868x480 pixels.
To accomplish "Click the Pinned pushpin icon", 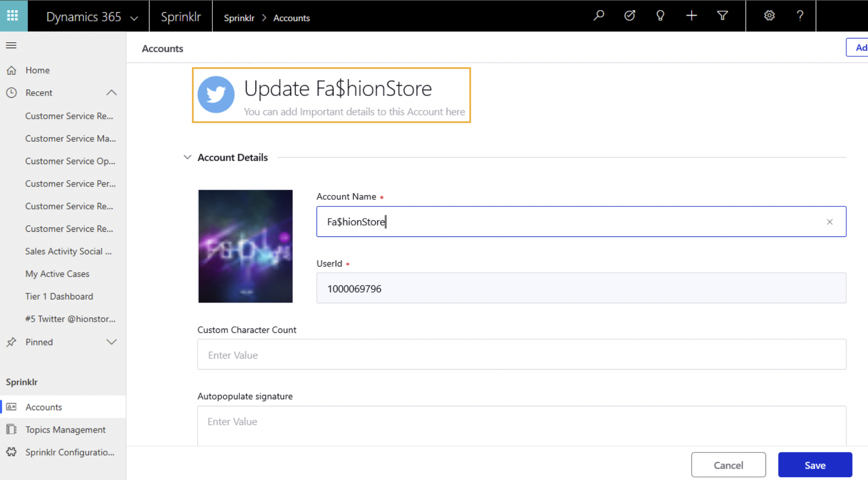I will [12, 342].
